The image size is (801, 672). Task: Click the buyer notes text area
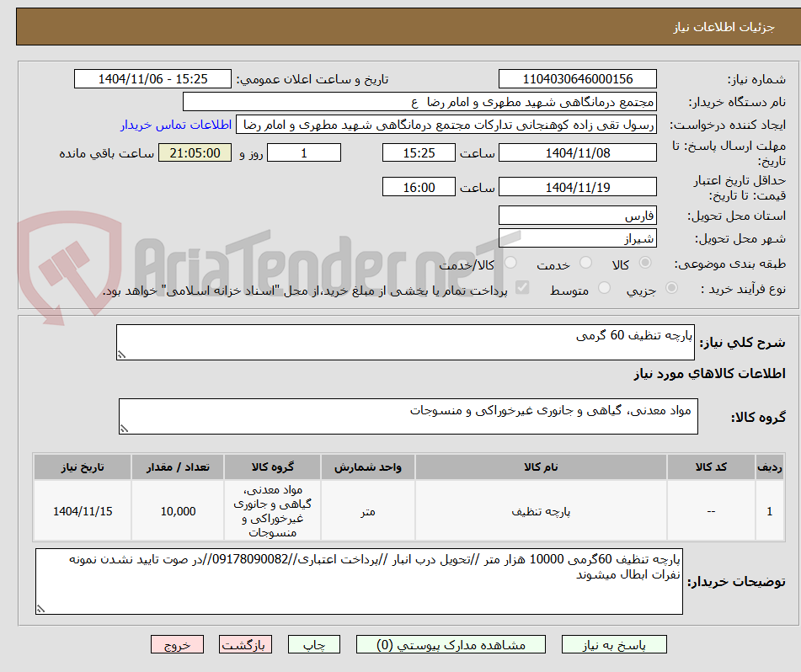point(359,582)
